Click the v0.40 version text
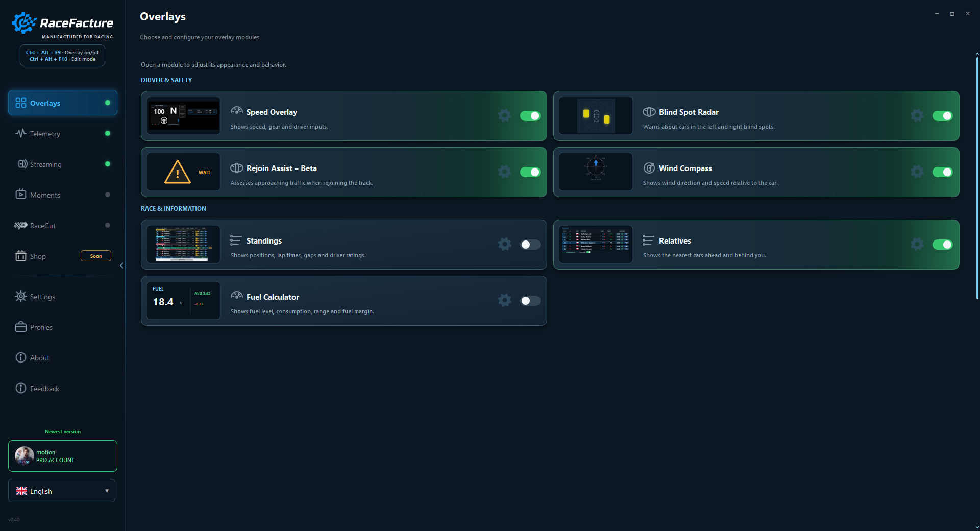The width and height of the screenshot is (980, 531). coord(14,520)
